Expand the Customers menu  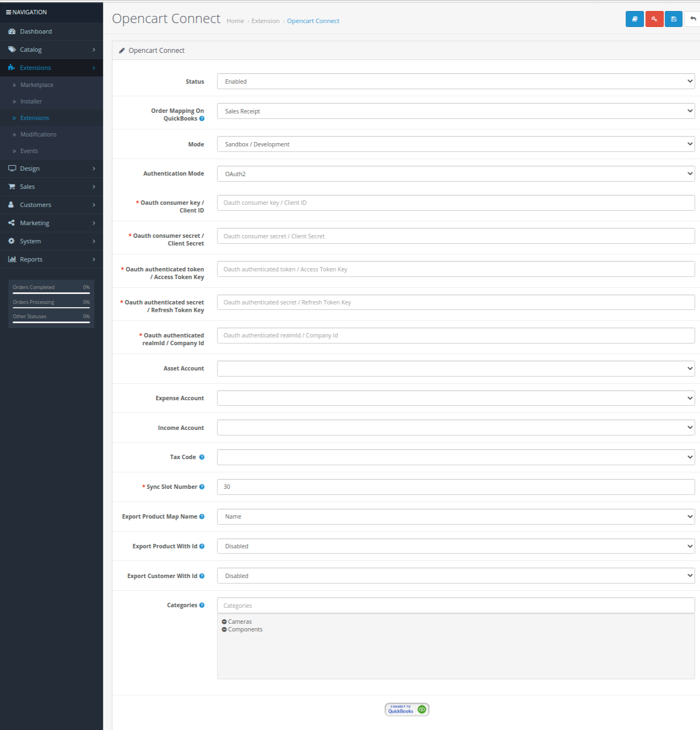click(x=51, y=205)
